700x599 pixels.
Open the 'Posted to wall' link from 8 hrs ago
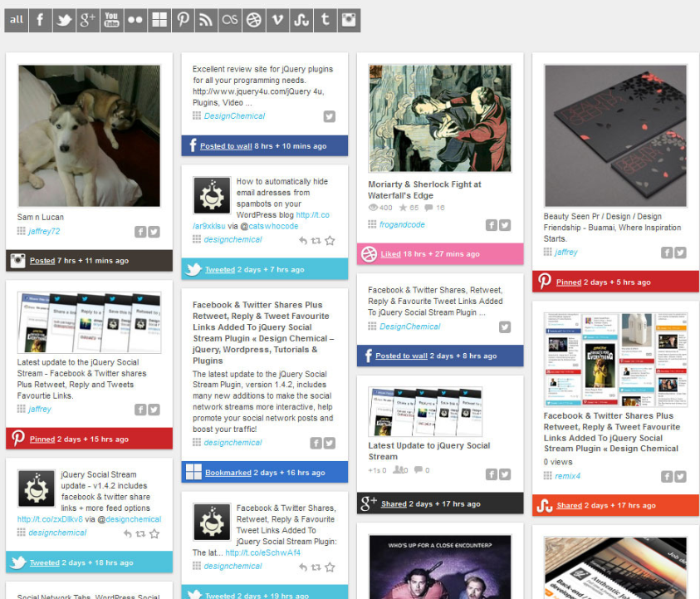(x=226, y=146)
